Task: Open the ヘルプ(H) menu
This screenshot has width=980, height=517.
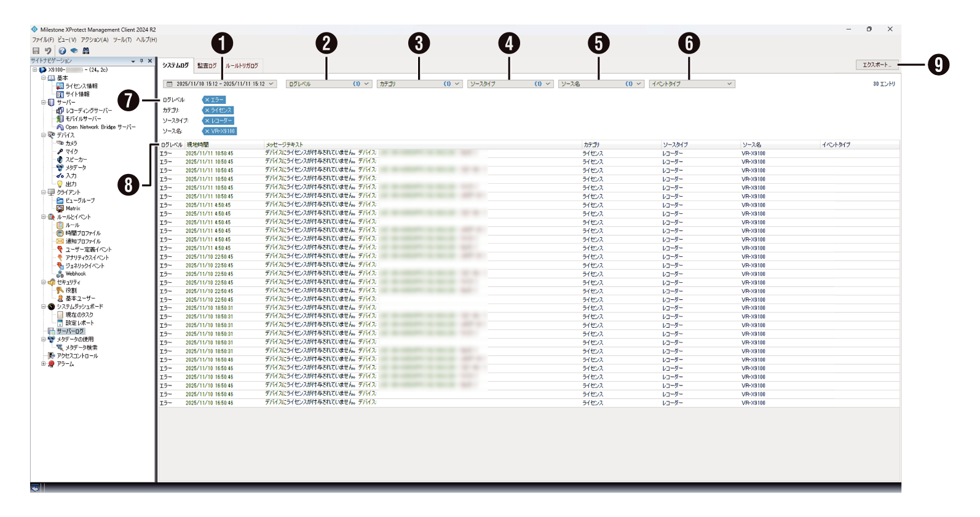Action: 146,39
